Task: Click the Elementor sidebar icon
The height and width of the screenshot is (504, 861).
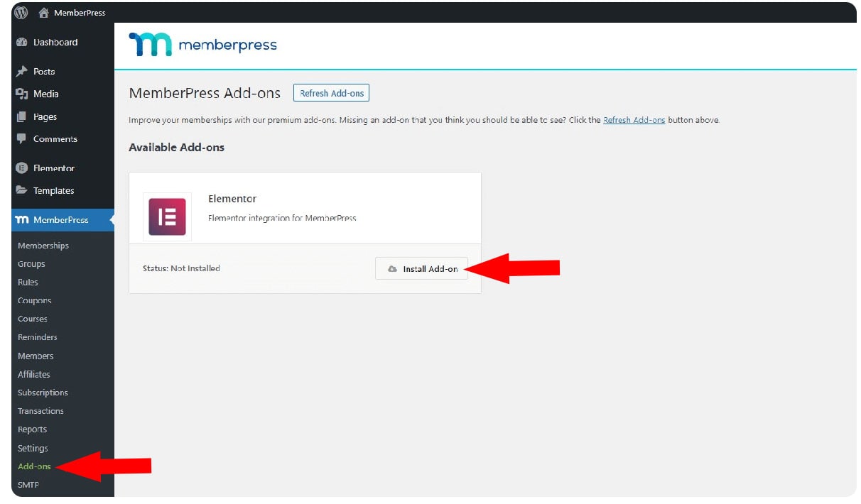Action: pos(21,168)
